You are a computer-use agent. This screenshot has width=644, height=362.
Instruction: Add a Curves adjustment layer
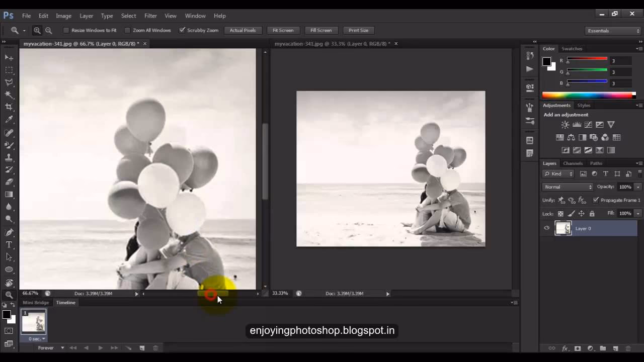(x=588, y=125)
